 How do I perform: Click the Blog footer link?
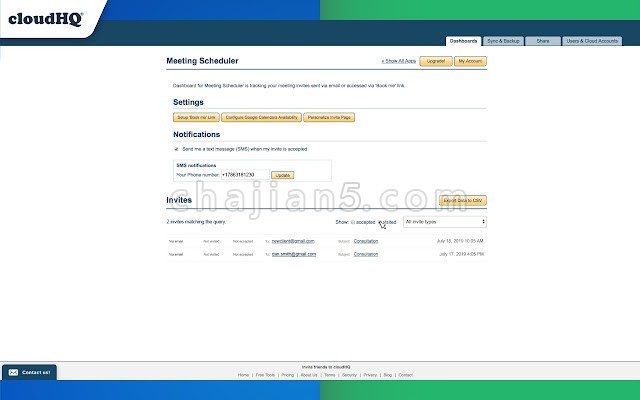click(388, 375)
